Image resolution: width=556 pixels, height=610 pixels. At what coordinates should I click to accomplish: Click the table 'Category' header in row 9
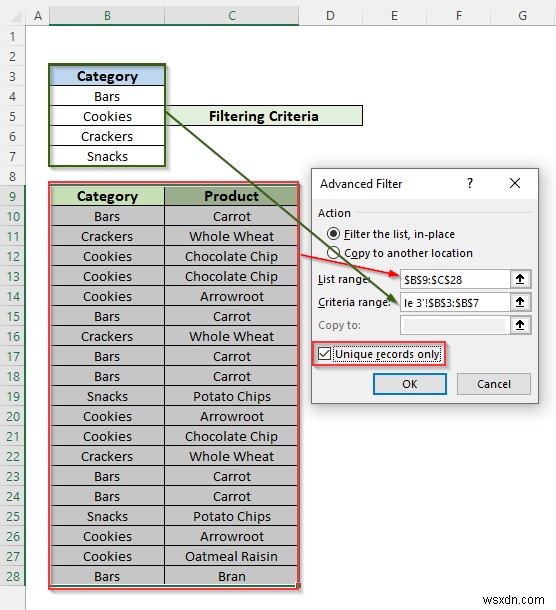coord(107,196)
